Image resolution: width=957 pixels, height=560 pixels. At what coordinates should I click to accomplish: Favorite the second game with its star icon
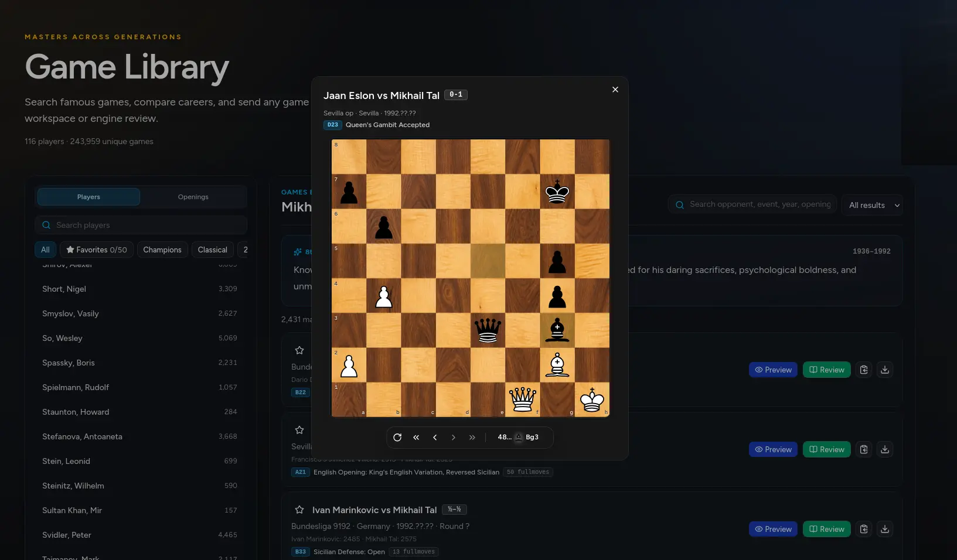tap(299, 430)
